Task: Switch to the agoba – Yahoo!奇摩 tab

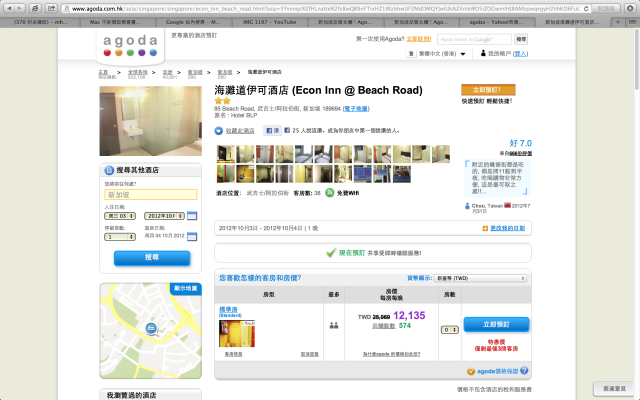Action: [x=496, y=22]
